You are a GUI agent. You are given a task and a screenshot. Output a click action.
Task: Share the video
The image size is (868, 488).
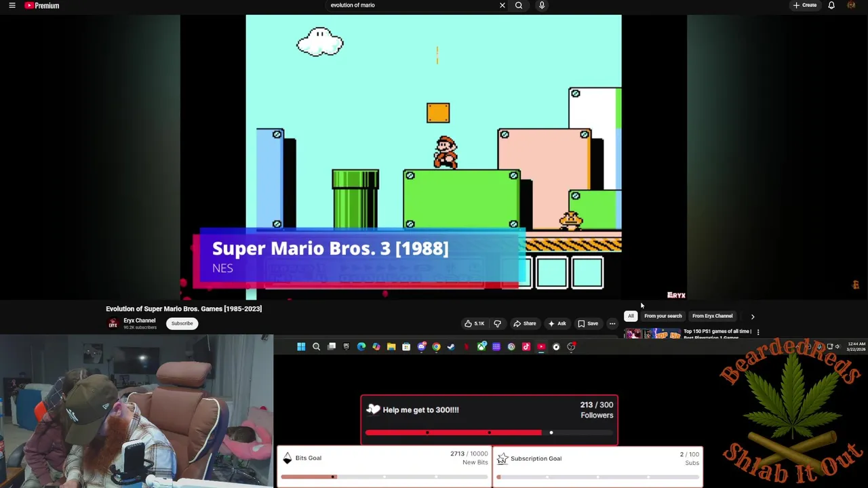pyautogui.click(x=525, y=324)
